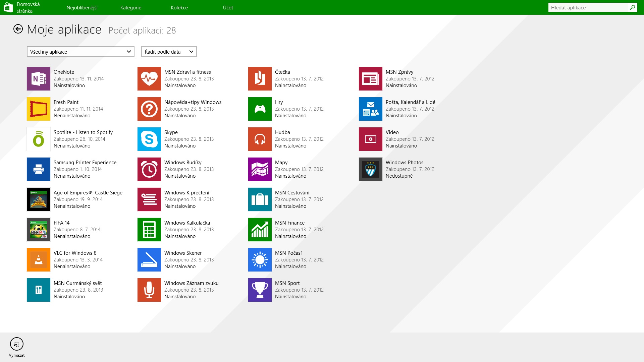The height and width of the screenshot is (362, 644).
Task: Click the search magnifier icon
Action: click(632, 7)
